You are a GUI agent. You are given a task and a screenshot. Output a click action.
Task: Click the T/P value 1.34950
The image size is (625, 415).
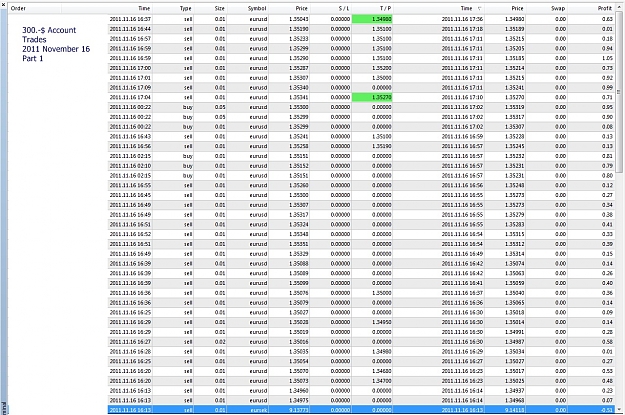[x=381, y=322]
